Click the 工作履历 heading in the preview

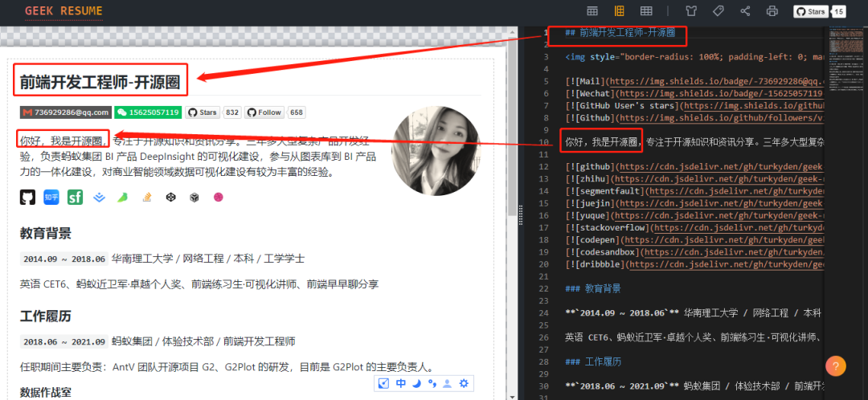(45, 316)
